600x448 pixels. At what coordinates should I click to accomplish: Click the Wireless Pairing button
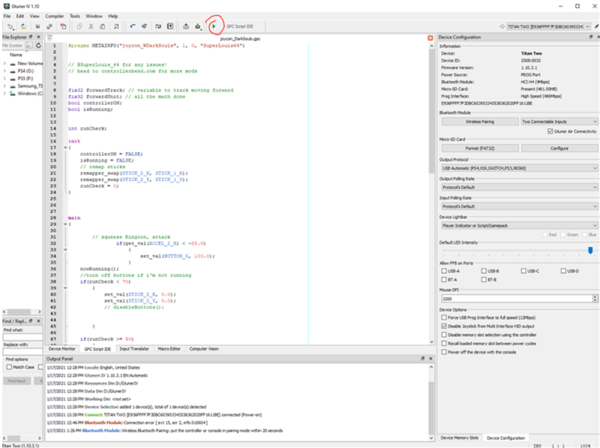[478, 121]
